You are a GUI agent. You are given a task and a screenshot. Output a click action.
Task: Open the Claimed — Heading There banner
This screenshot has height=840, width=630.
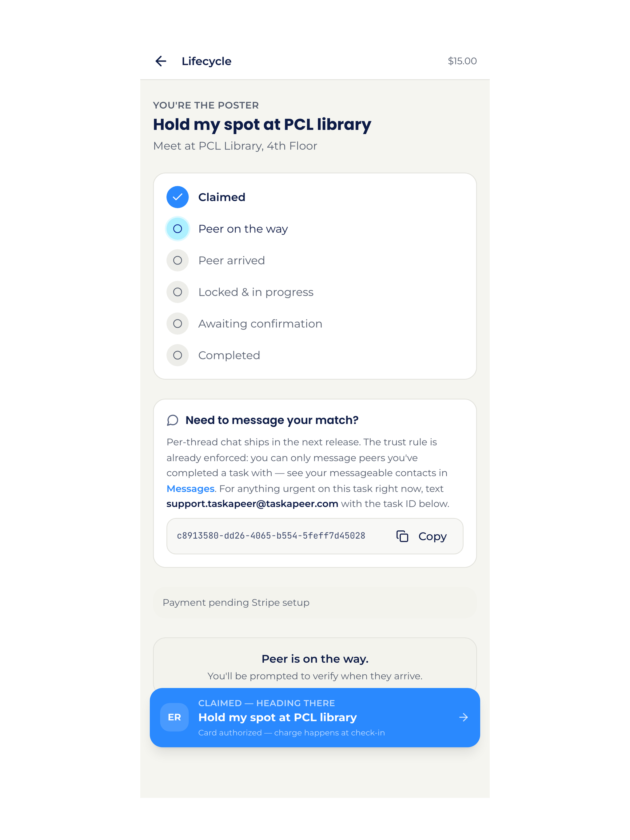(x=315, y=718)
